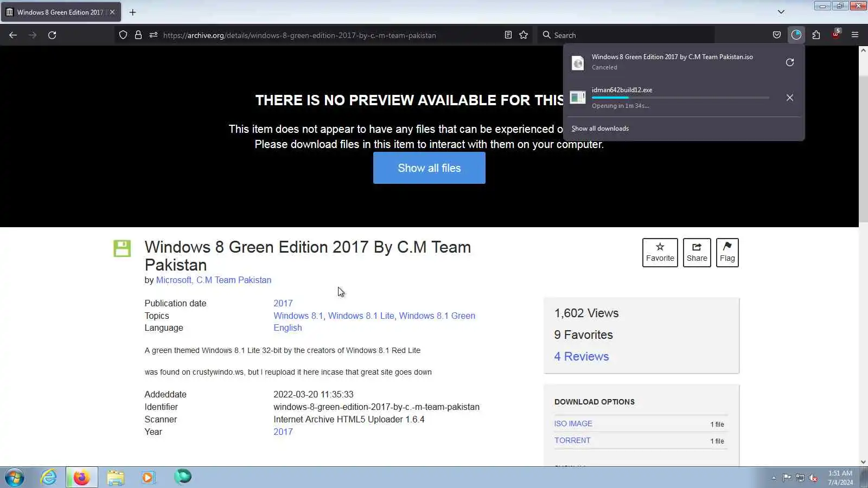Focus the Search box in the toolbar

[x=627, y=35]
